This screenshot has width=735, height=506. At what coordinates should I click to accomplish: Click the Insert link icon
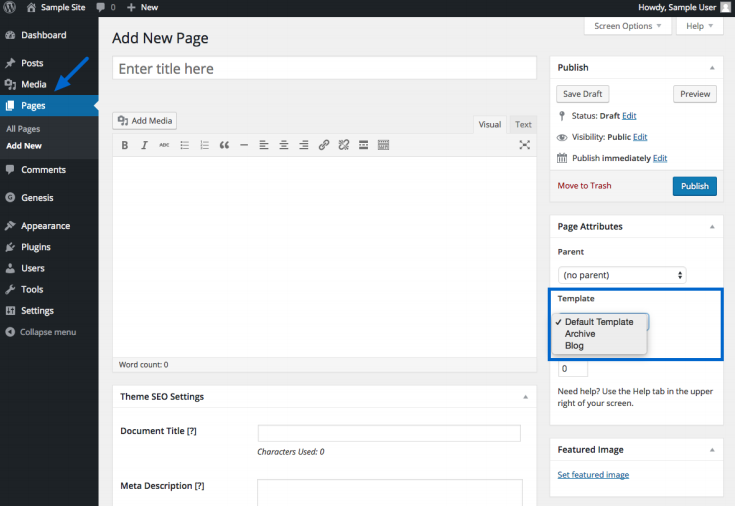click(323, 145)
